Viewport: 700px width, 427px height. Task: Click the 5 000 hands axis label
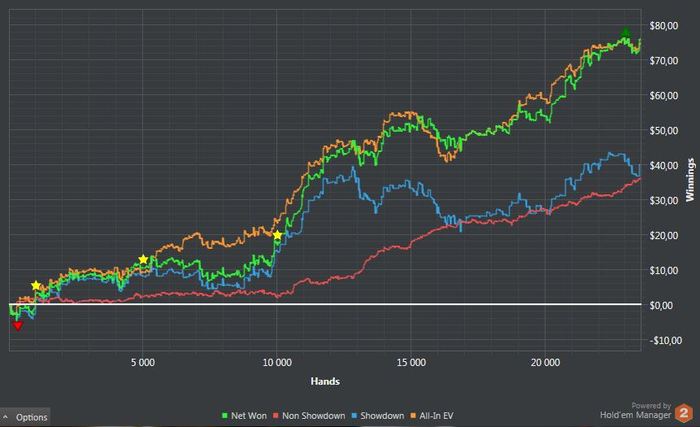pyautogui.click(x=143, y=363)
